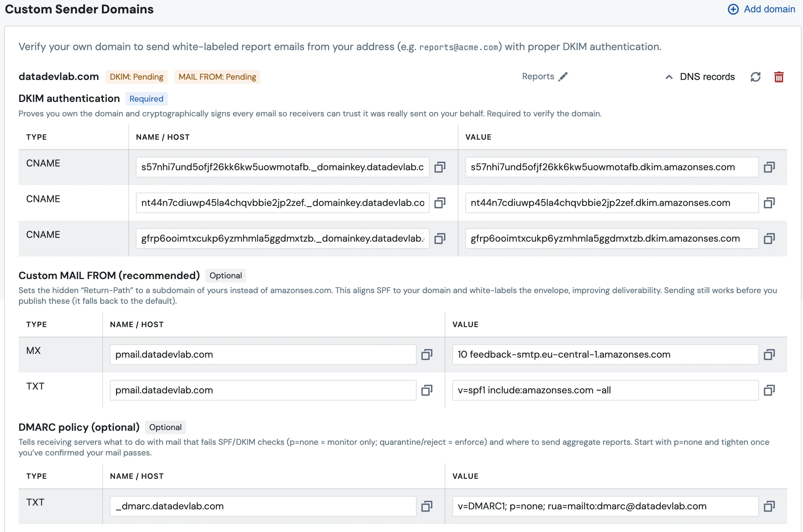Click the Custom Sender Domains heading

pos(79,9)
